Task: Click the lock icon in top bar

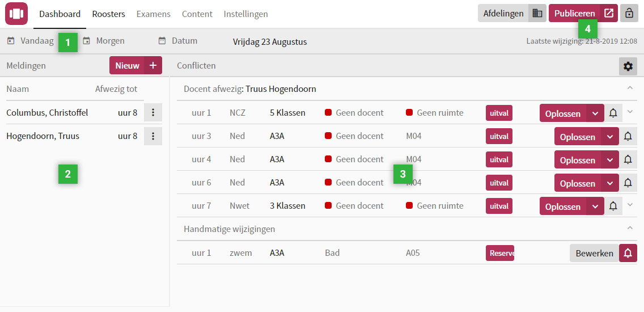Action: click(x=628, y=14)
